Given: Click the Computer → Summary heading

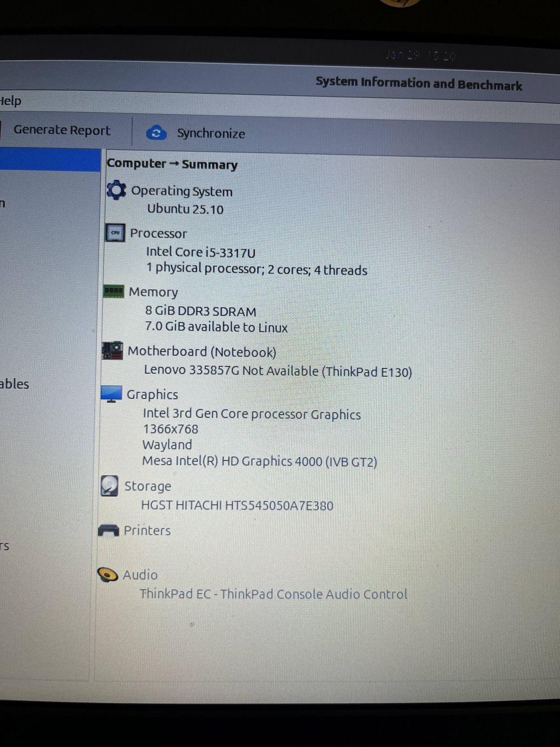Looking at the screenshot, I should [172, 164].
